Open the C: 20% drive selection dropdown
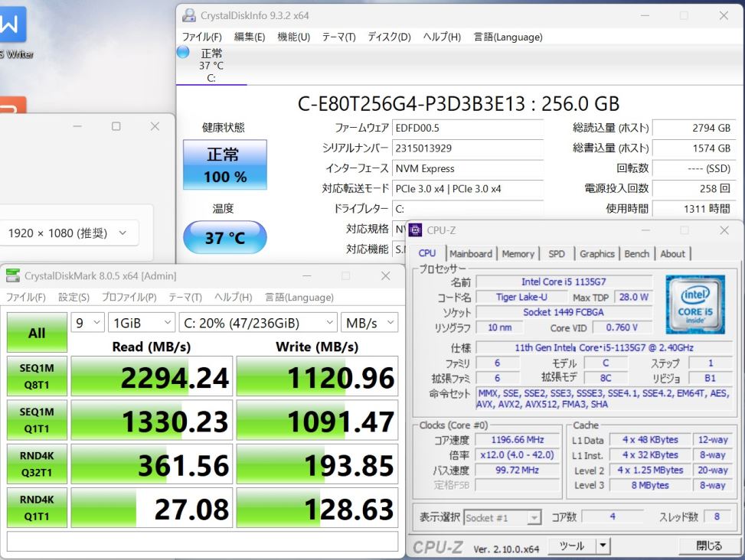 257,323
